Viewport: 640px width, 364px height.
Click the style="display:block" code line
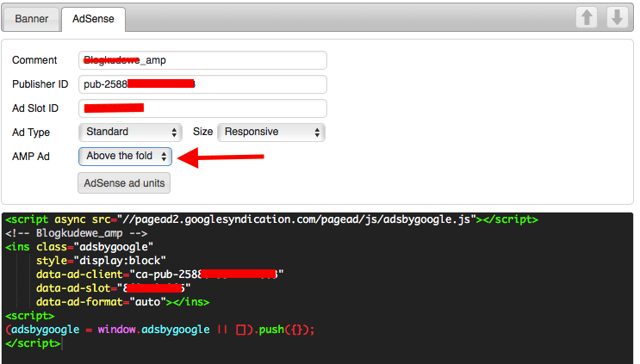pos(101,261)
